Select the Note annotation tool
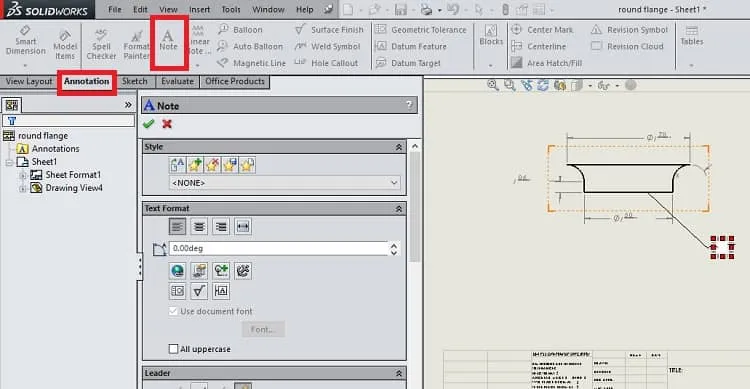Screen dimensions: 750x389 pos(168,40)
